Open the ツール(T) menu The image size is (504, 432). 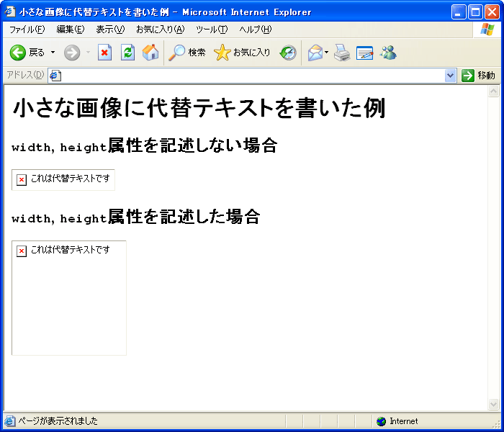211,30
